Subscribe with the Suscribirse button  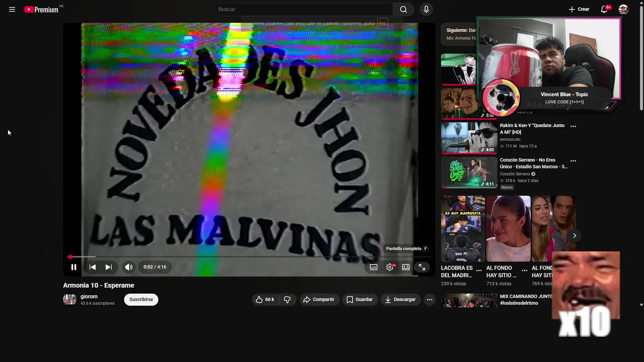click(141, 299)
